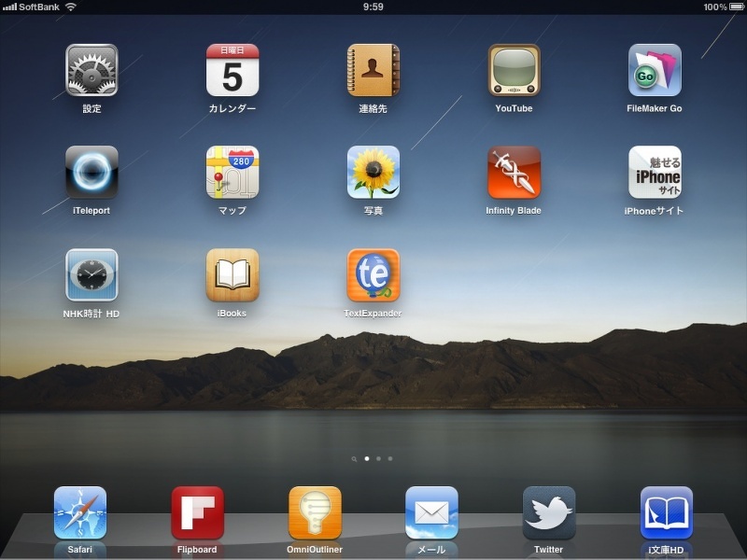Open Safari from the dock
Image resolution: width=747 pixels, height=560 pixels.
tap(80, 512)
